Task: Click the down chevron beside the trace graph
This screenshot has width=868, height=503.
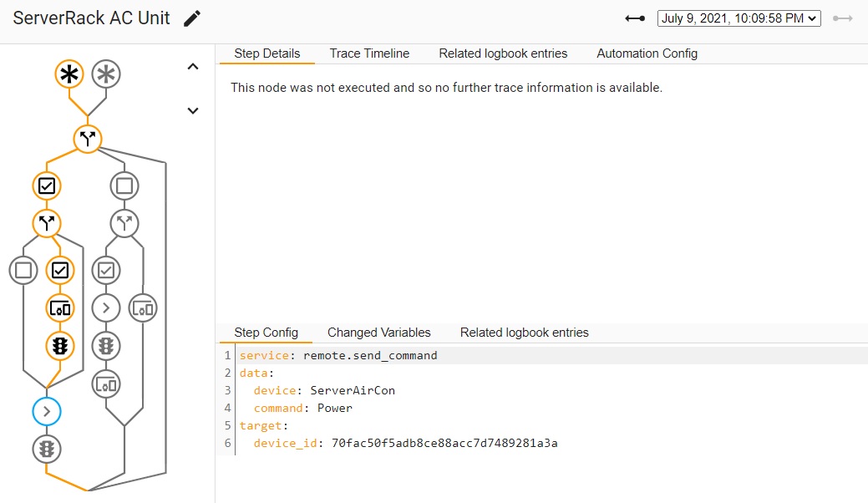Action: (x=193, y=110)
